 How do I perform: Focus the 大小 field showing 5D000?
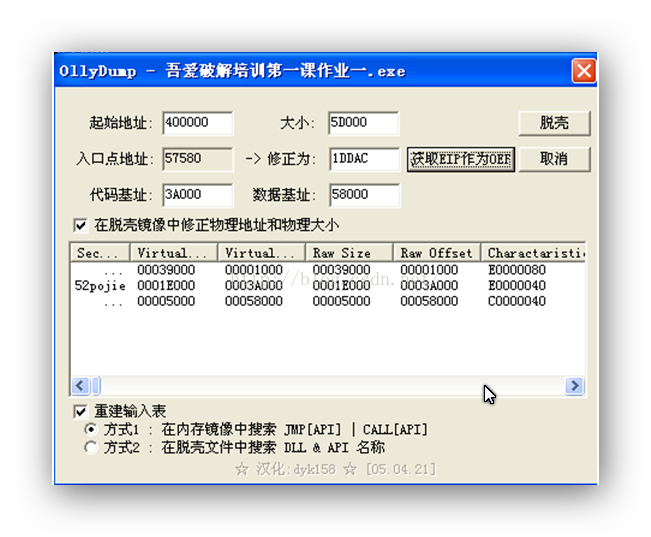[x=364, y=123]
